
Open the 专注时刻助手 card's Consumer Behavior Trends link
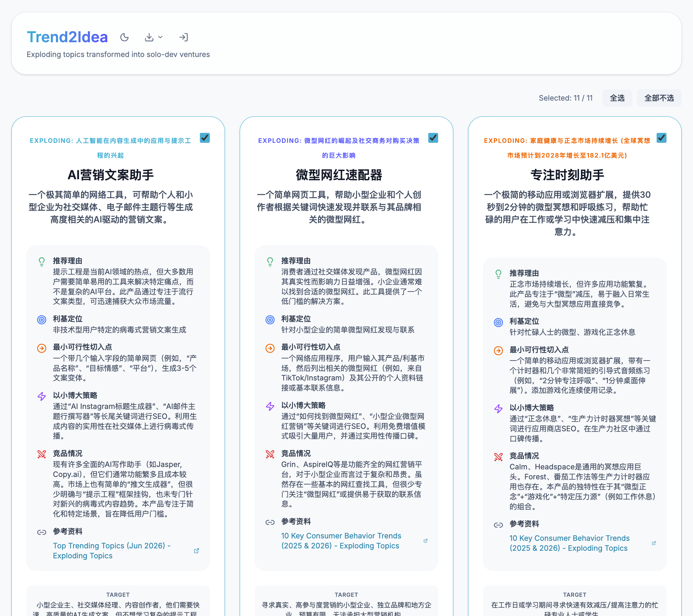(570, 543)
